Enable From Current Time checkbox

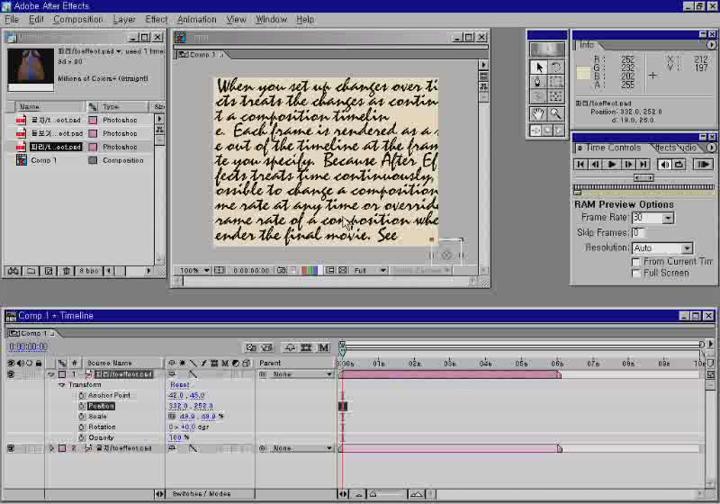coord(636,262)
